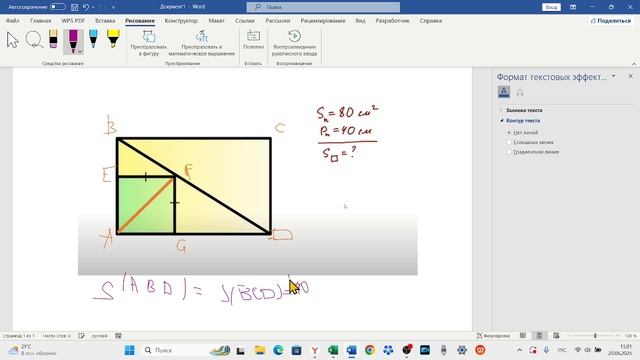640x360 pixels.
Task: Select the magenta pen
Action: pos(73,40)
